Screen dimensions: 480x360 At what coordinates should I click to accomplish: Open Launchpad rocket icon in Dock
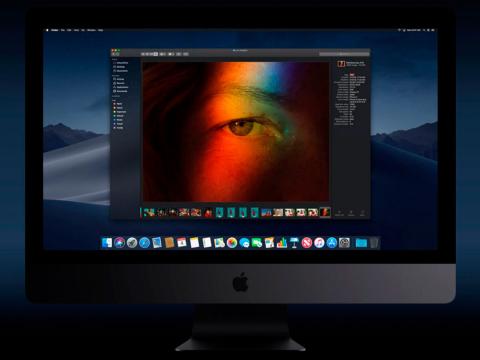[x=132, y=243]
